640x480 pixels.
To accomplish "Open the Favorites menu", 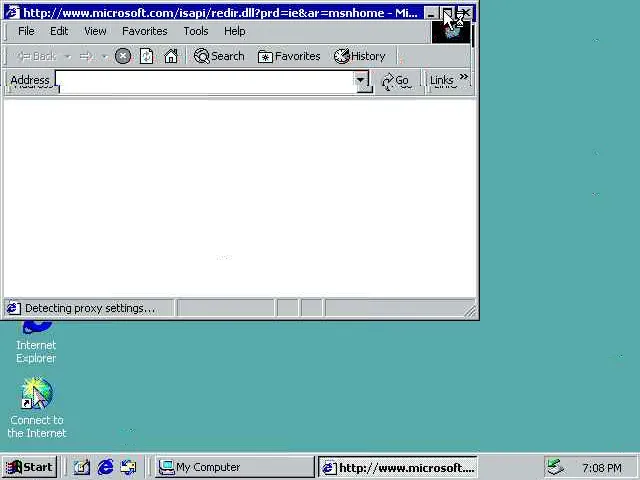I will point(144,31).
